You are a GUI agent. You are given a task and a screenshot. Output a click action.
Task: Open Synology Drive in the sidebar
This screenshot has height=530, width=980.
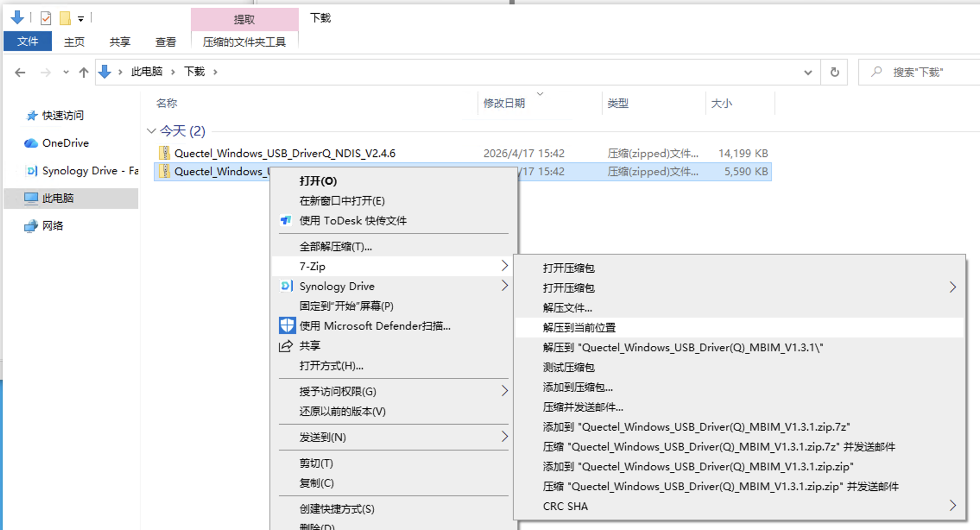90,170
